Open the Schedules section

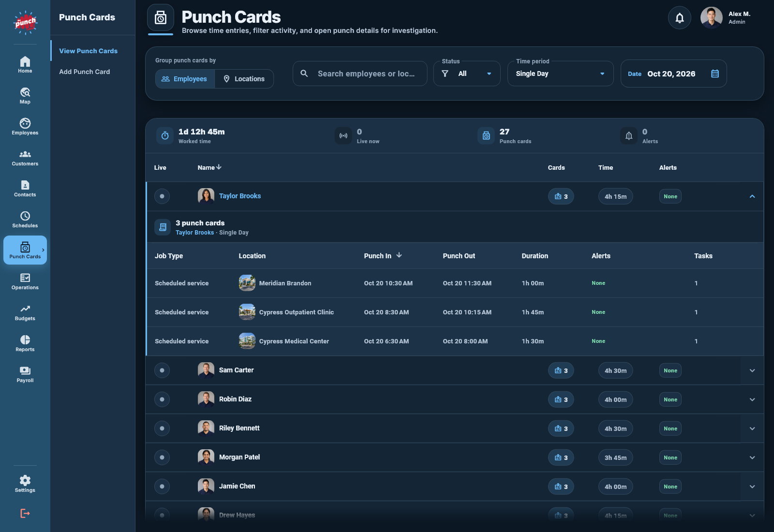click(25, 220)
